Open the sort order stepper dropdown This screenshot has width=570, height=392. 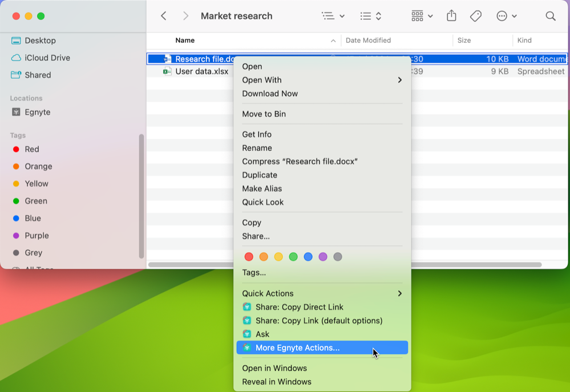370,16
